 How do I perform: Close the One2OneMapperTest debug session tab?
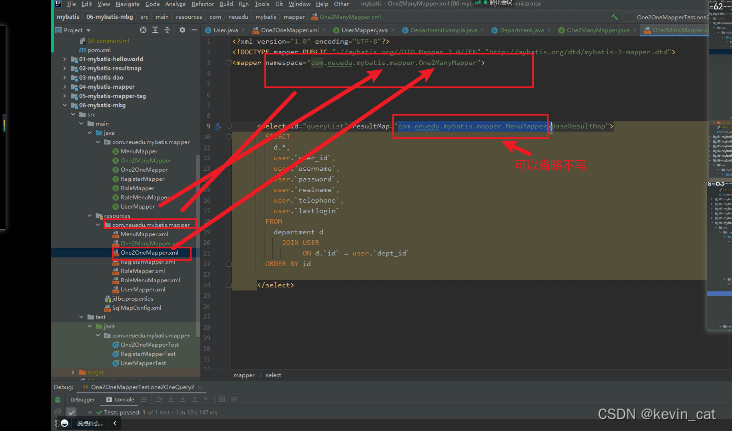click(x=199, y=387)
